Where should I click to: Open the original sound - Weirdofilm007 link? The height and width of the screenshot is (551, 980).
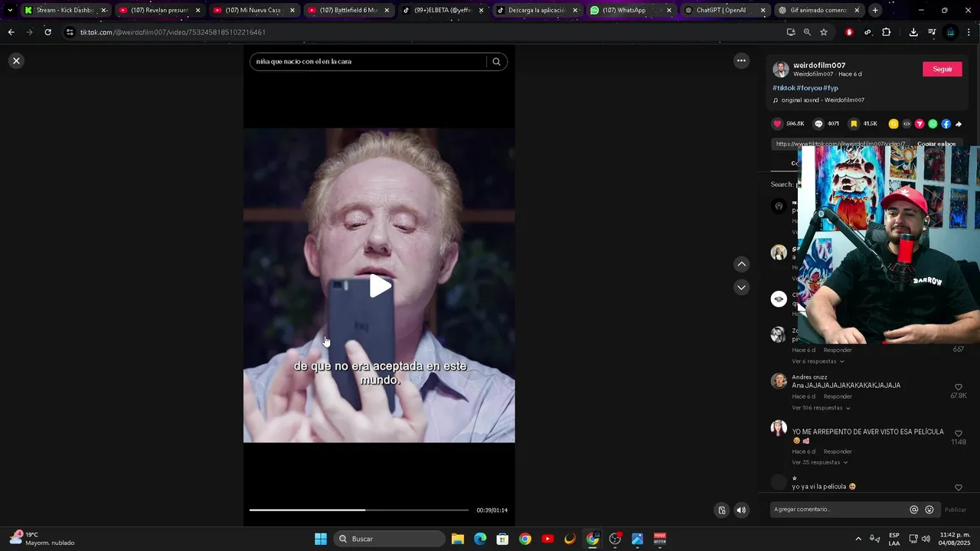822,100
